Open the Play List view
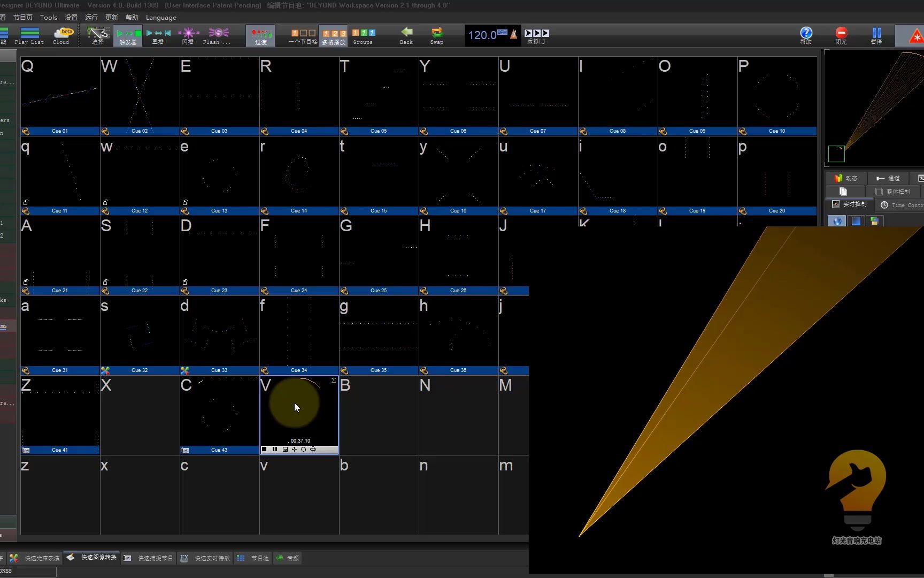 (x=29, y=36)
